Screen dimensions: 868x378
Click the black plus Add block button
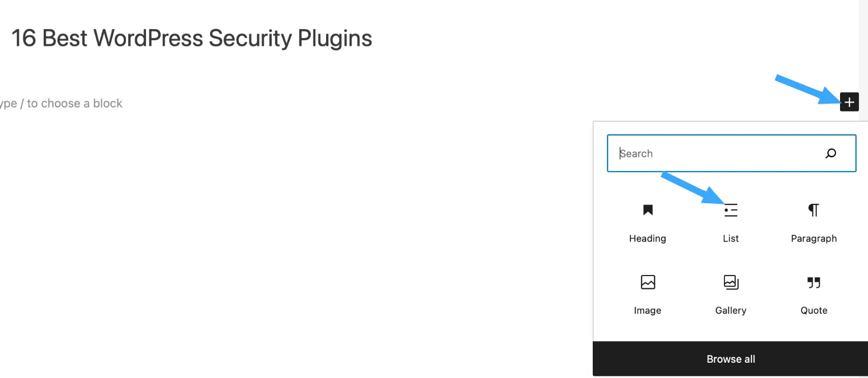pyautogui.click(x=849, y=102)
